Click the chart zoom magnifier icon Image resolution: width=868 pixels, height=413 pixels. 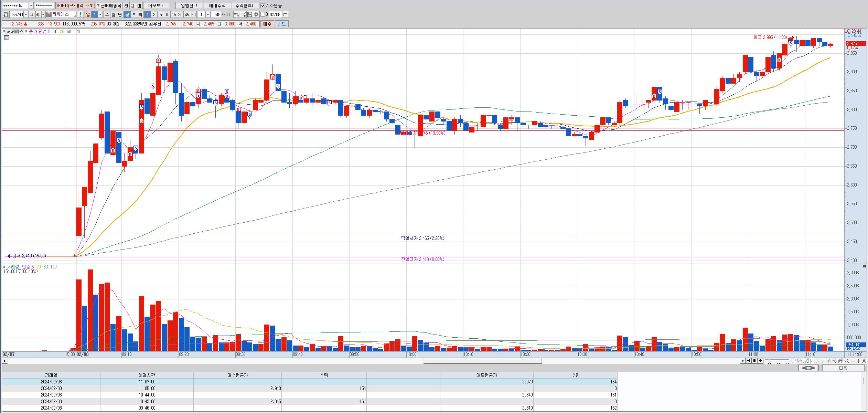(x=847, y=361)
